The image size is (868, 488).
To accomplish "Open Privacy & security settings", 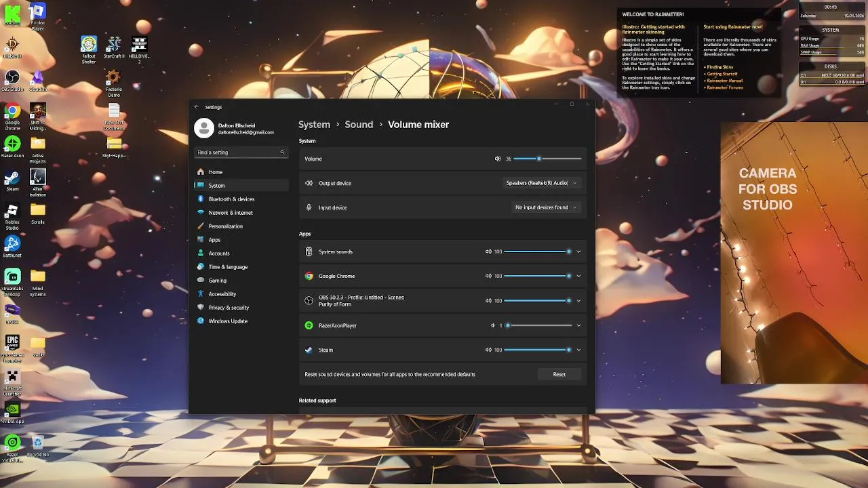I will click(x=241, y=308).
